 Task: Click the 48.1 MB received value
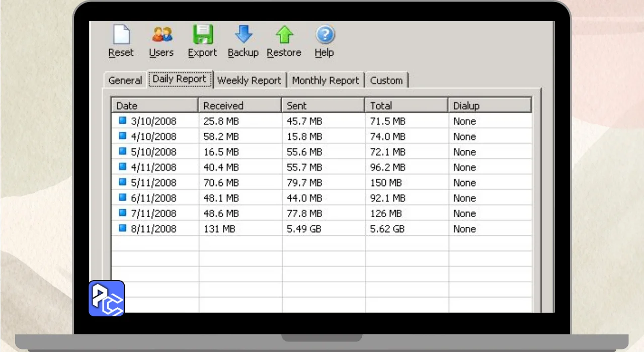tap(221, 198)
